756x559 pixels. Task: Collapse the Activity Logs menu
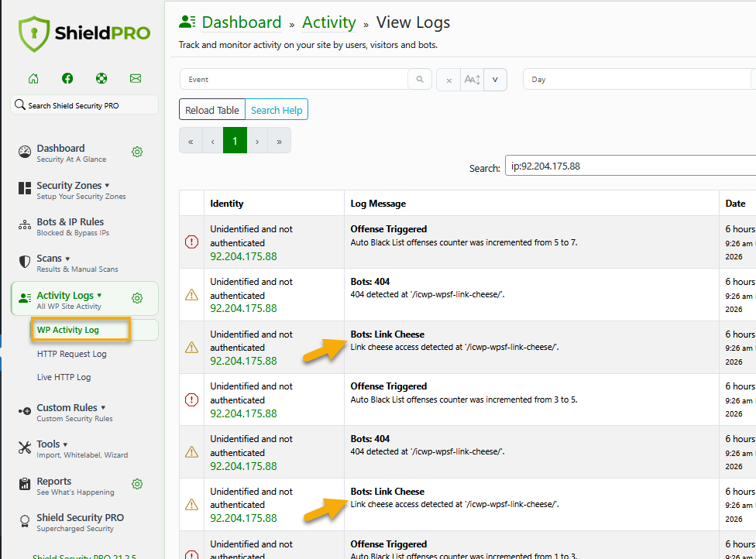(x=99, y=296)
